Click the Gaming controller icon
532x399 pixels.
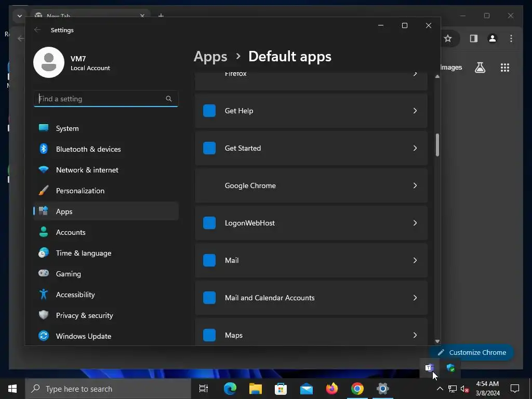[x=44, y=273]
